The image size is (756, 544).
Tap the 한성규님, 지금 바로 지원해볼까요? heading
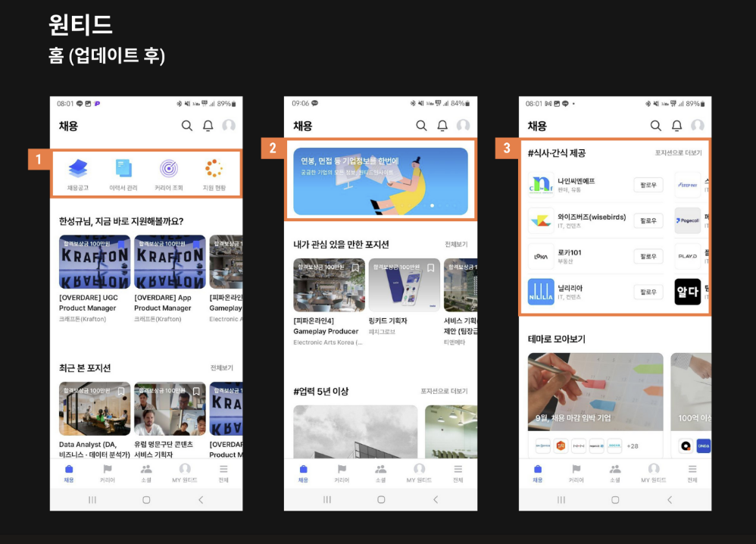[121, 221]
